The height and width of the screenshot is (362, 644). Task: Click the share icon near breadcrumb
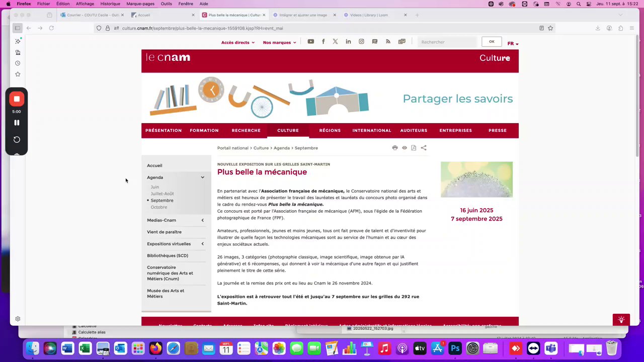click(x=424, y=148)
